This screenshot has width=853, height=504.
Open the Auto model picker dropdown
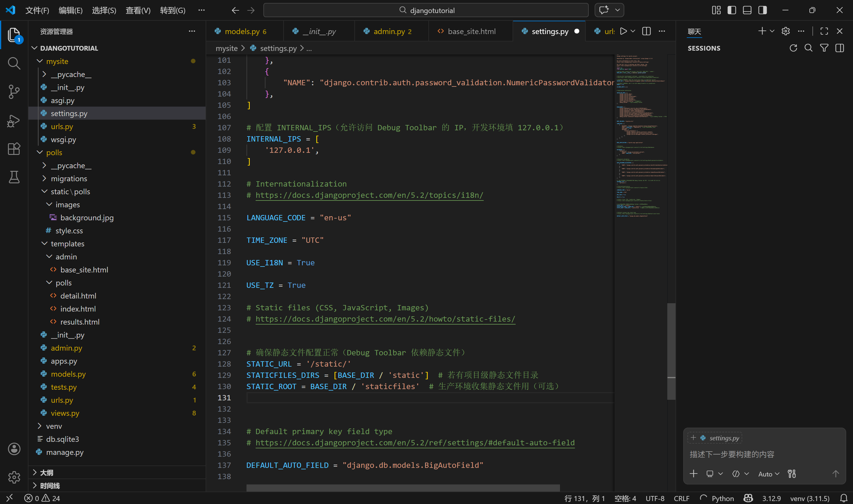(x=769, y=474)
